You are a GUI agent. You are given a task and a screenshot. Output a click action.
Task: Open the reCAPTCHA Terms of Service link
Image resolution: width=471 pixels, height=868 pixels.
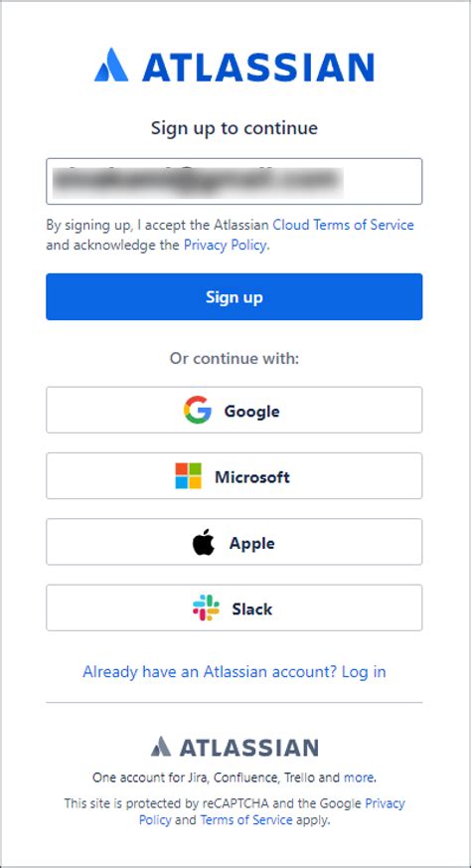coord(246,820)
